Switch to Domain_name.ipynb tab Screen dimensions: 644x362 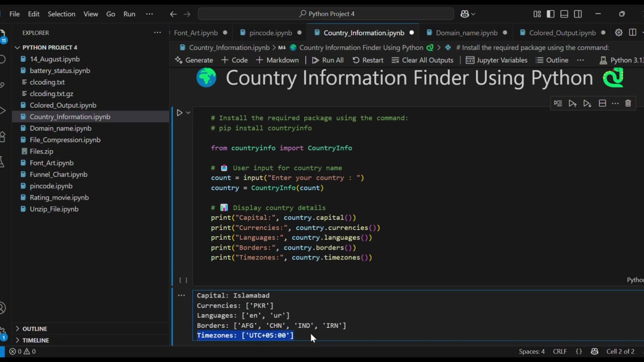coord(466,33)
